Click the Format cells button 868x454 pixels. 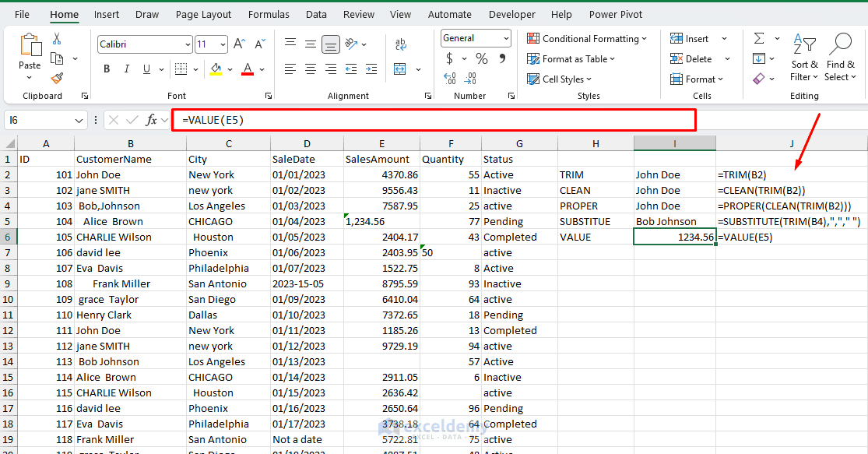click(x=697, y=79)
